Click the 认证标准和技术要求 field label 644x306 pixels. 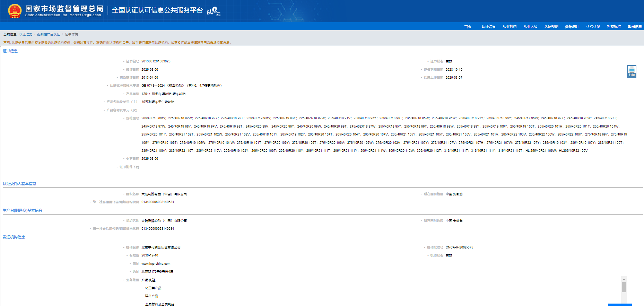(124, 86)
